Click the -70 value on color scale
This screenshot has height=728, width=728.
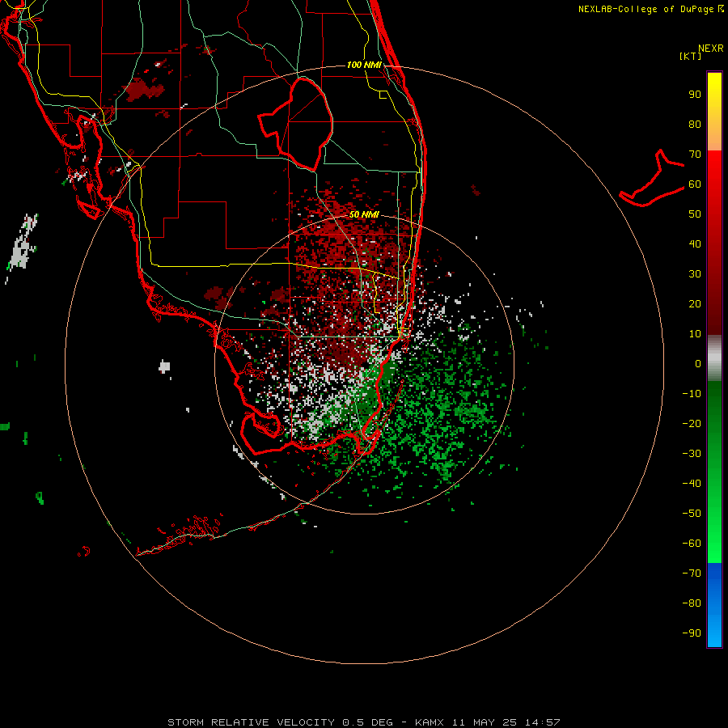click(692, 573)
